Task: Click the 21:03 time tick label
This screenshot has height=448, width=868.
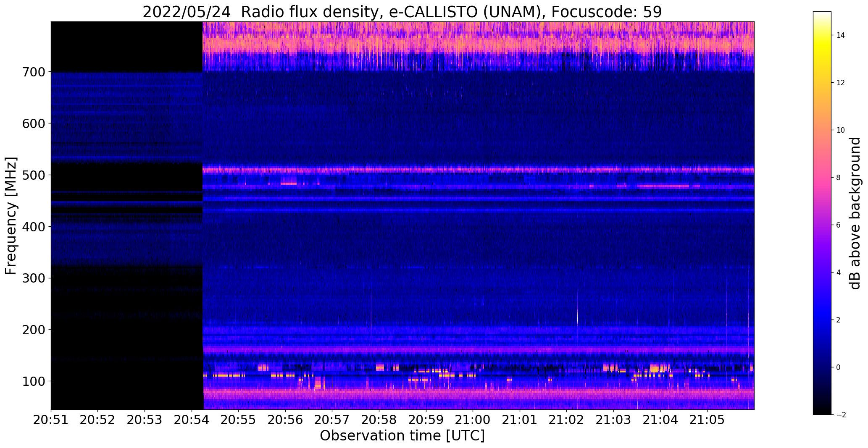Action: click(x=613, y=419)
